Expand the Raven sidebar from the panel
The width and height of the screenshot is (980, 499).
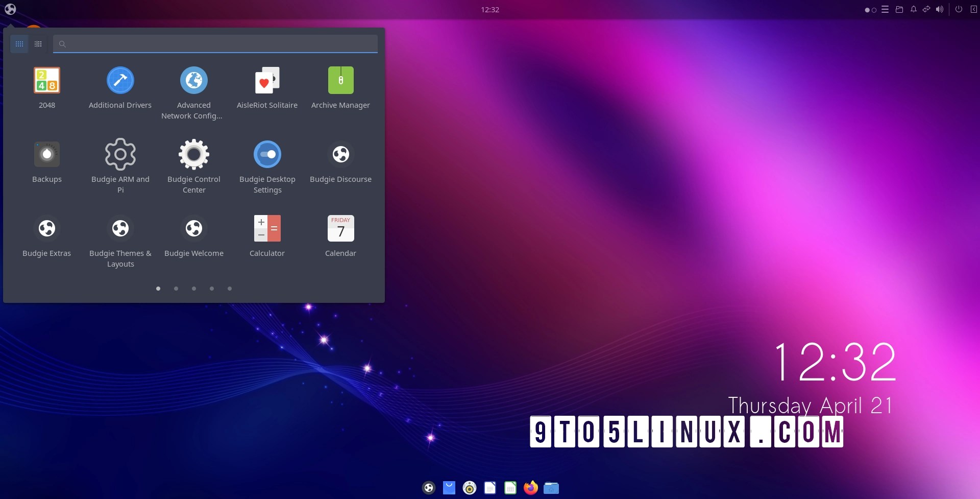pyautogui.click(x=973, y=9)
